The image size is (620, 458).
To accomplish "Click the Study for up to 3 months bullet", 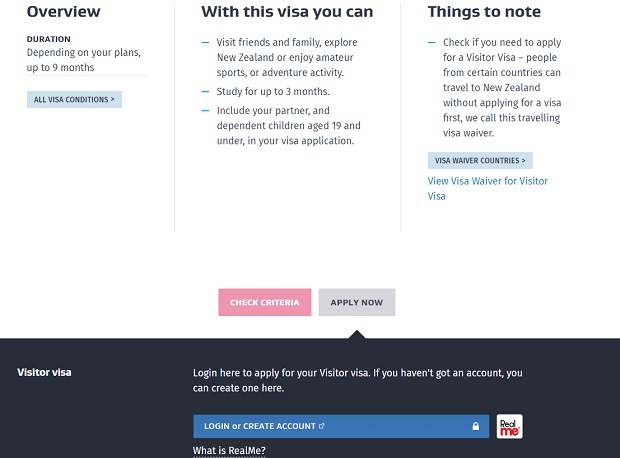I will (272, 92).
